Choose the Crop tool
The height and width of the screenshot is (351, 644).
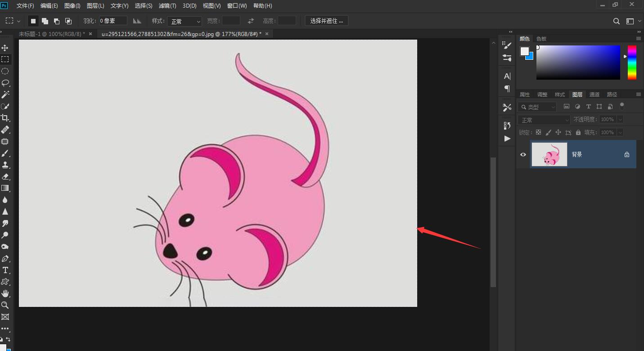pyautogui.click(x=5, y=118)
